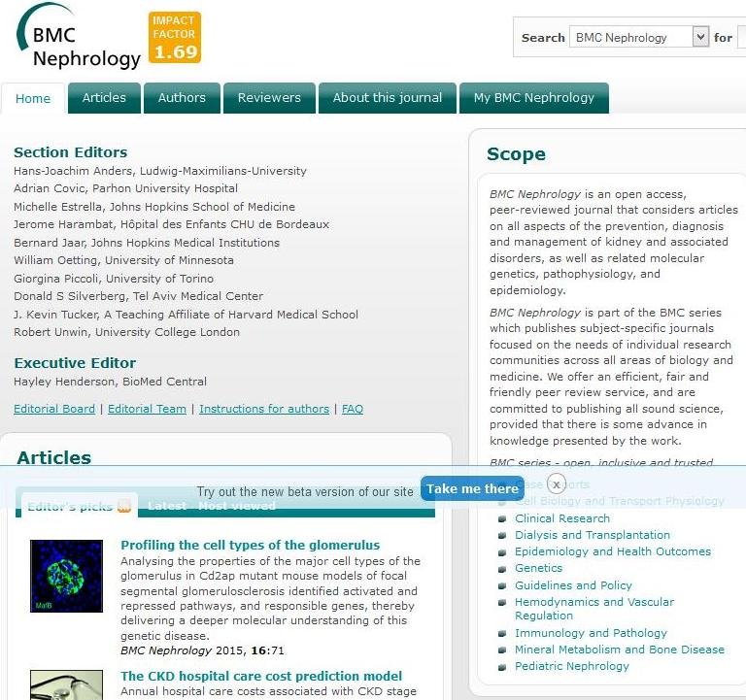
Task: Open the FAQ link
Action: point(353,409)
